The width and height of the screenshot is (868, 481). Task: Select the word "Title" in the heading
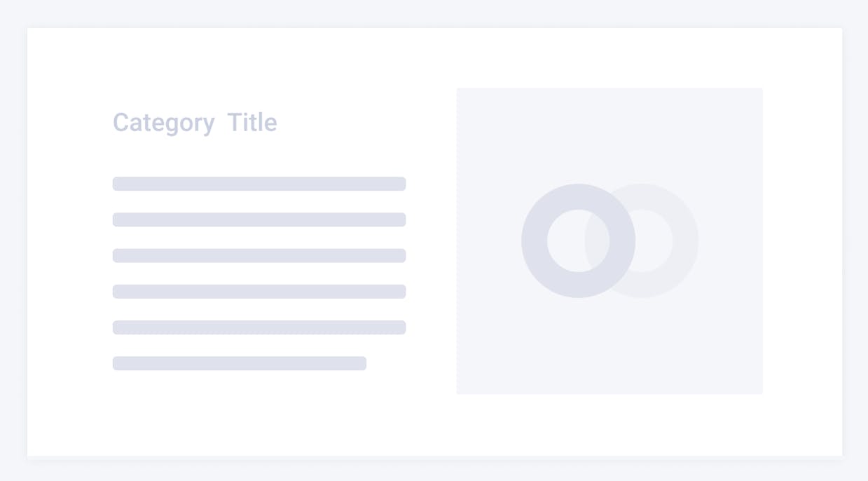pos(252,122)
